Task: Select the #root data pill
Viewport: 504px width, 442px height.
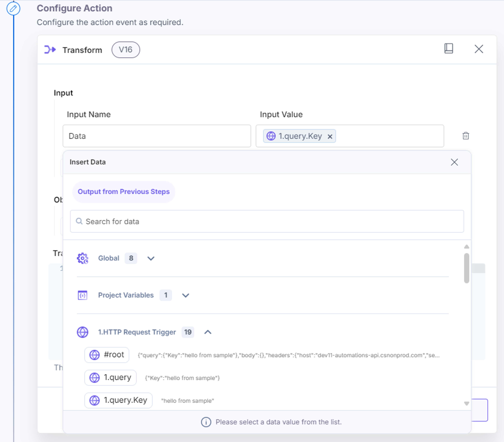Action: (107, 355)
